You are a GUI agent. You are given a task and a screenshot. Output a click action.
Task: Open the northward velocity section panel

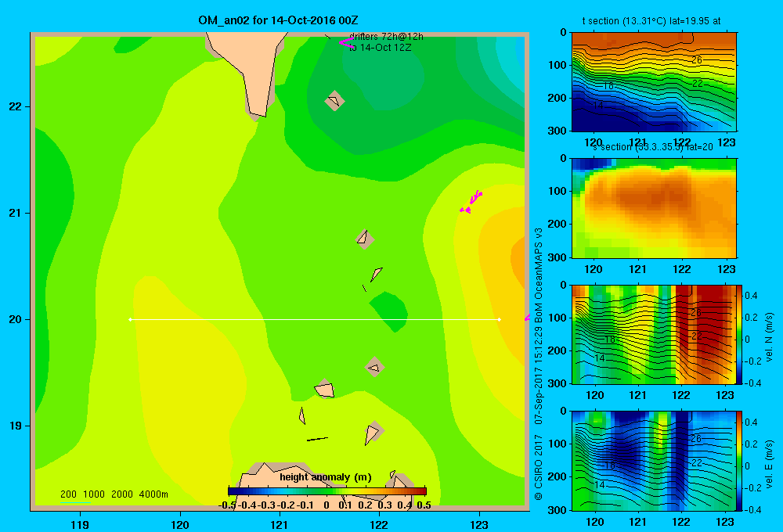tap(654, 334)
